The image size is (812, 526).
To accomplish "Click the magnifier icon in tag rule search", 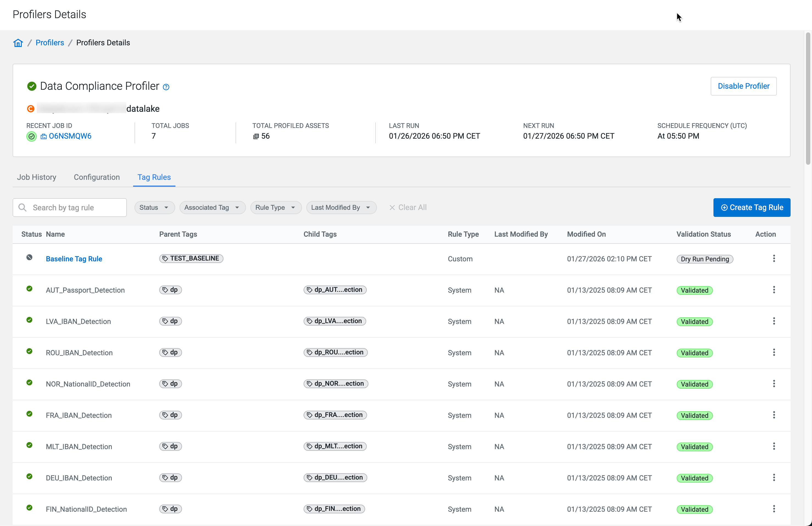I will [x=23, y=207].
